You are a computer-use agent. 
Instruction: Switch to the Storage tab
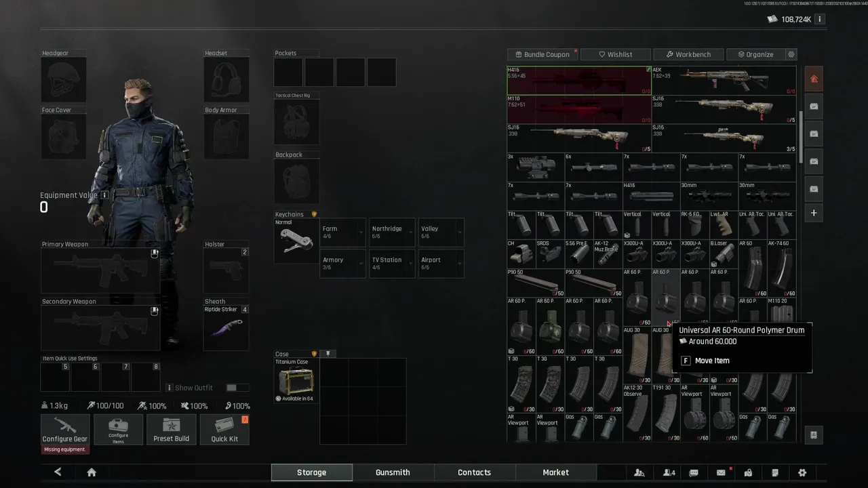coord(312,472)
